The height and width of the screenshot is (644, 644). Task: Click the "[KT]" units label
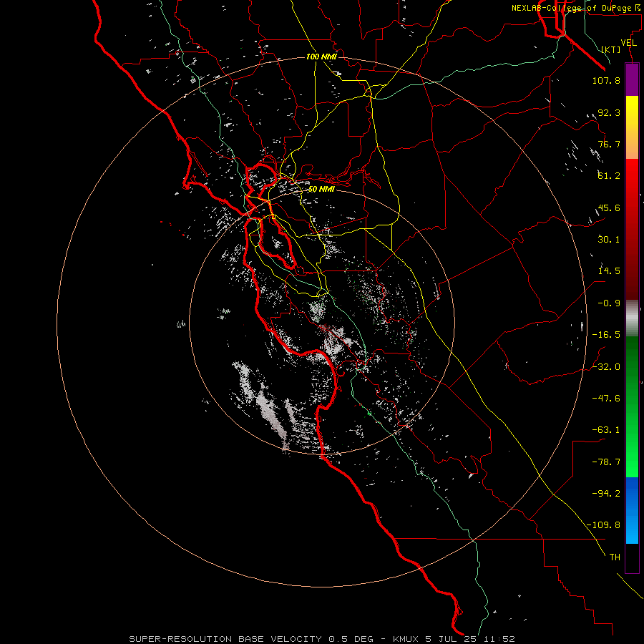[611, 49]
